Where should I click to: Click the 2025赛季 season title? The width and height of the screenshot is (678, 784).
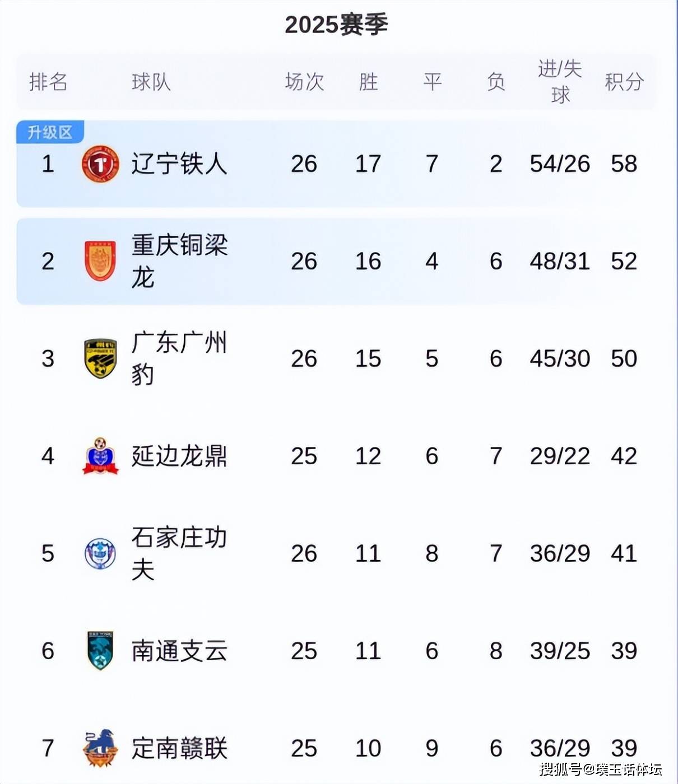coord(336,25)
